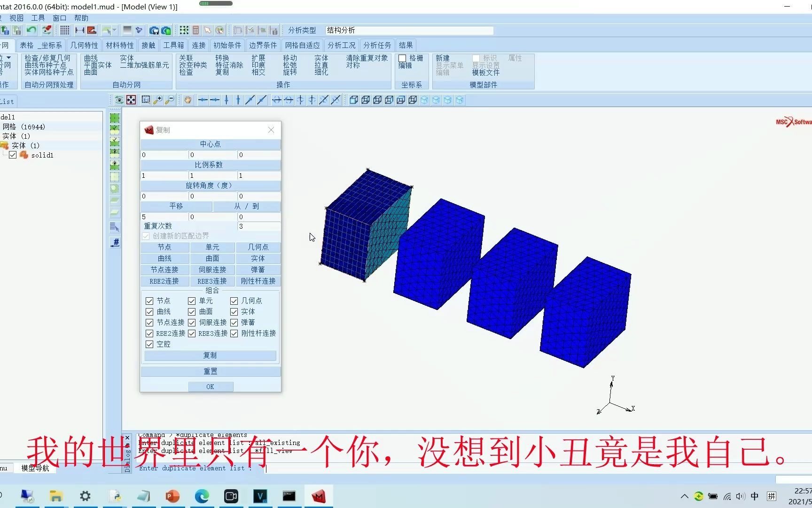Click the grid dots display icon

click(64, 30)
